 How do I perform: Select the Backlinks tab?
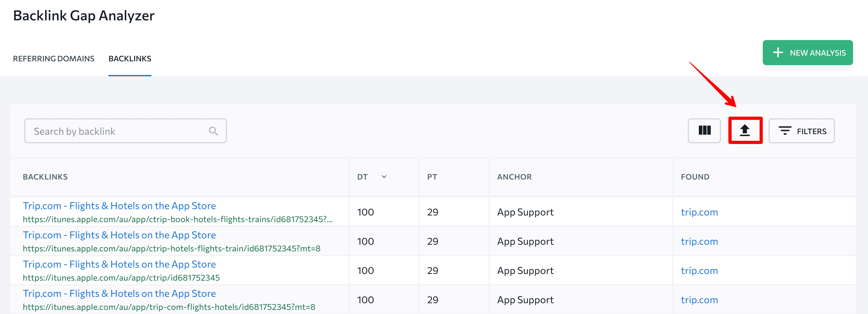pyautogui.click(x=130, y=58)
